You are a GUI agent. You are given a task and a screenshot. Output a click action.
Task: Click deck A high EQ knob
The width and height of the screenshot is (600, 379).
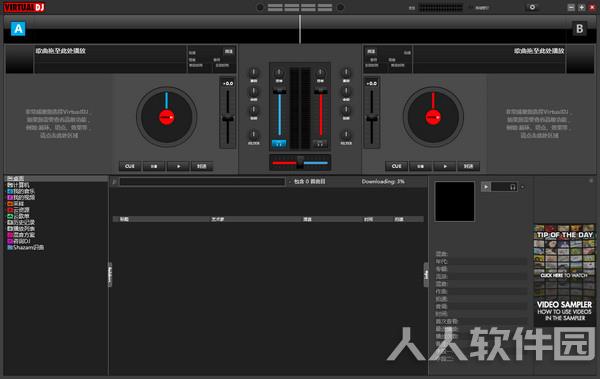(254, 72)
